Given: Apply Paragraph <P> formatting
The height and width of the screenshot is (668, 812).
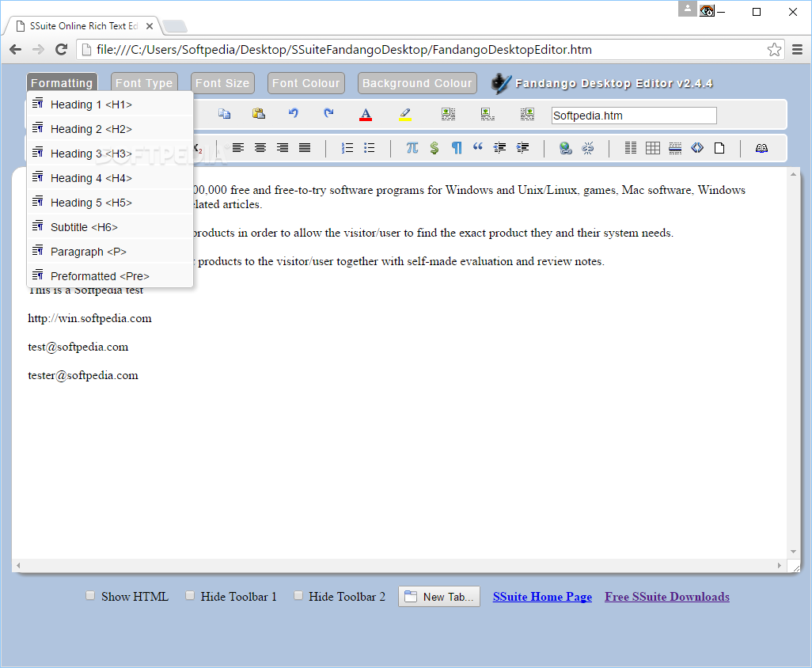Looking at the screenshot, I should [x=110, y=252].
